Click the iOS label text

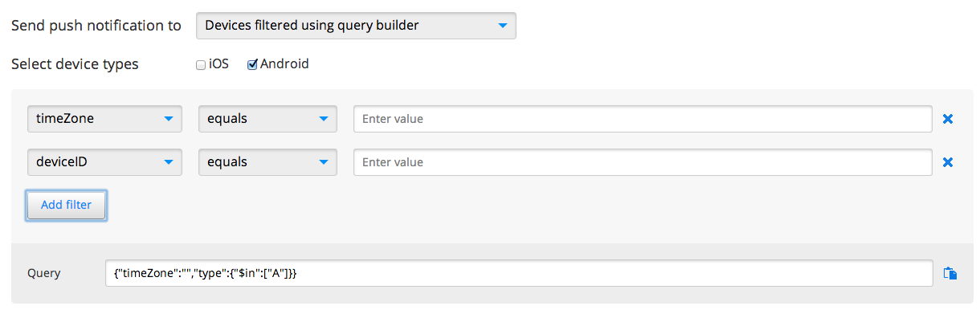(218, 64)
